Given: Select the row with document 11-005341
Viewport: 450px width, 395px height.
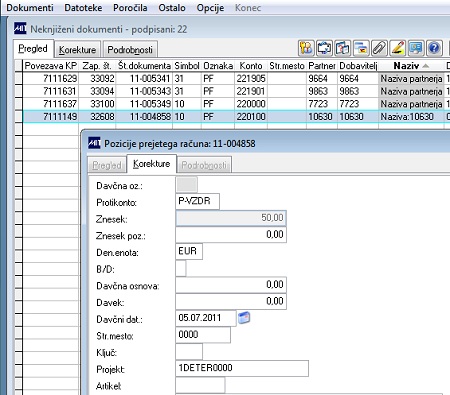Looking at the screenshot, I should [x=233, y=79].
